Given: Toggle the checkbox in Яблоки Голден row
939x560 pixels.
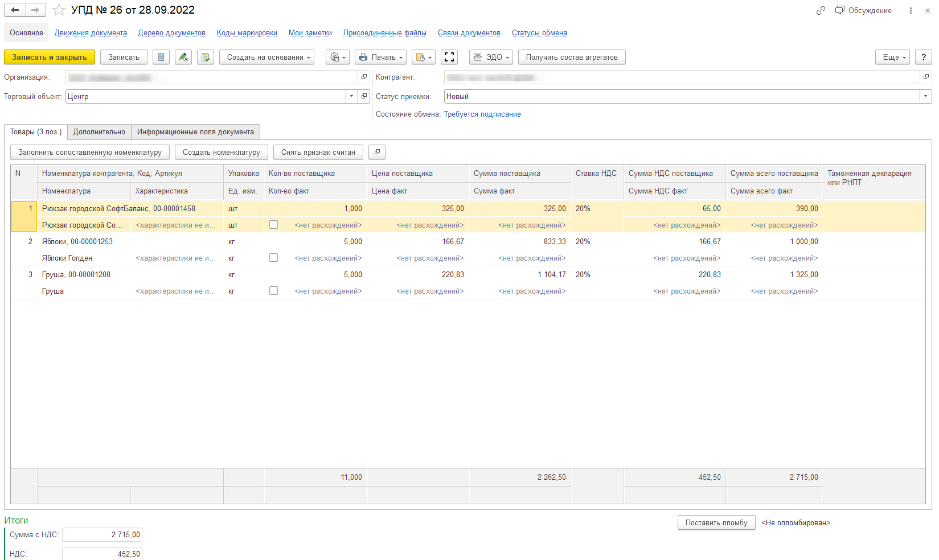Looking at the screenshot, I should 274,258.
